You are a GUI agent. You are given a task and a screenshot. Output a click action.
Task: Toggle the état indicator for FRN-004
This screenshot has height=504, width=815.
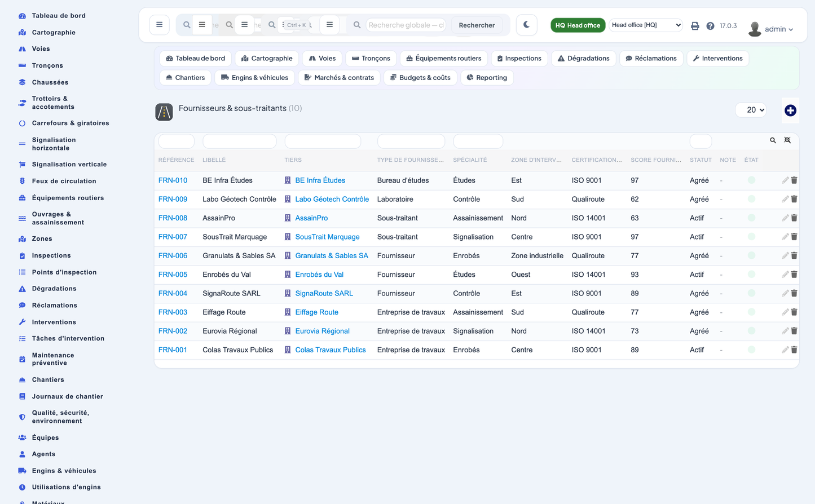[751, 293]
